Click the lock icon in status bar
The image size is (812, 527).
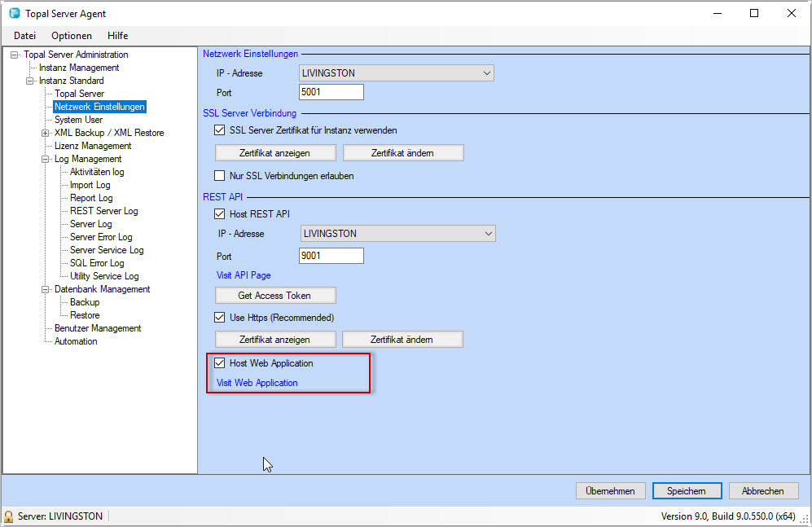click(9, 516)
